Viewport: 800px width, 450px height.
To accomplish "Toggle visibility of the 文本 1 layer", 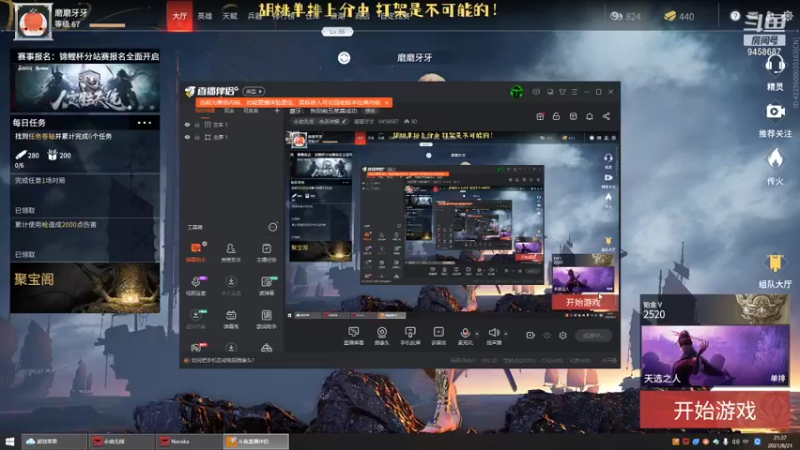I will 187,124.
